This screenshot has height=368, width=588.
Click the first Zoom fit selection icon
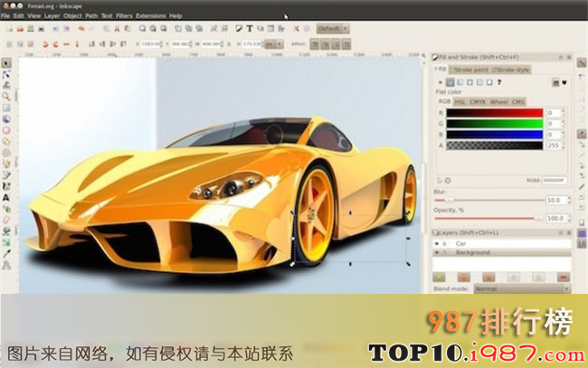click(x=143, y=28)
